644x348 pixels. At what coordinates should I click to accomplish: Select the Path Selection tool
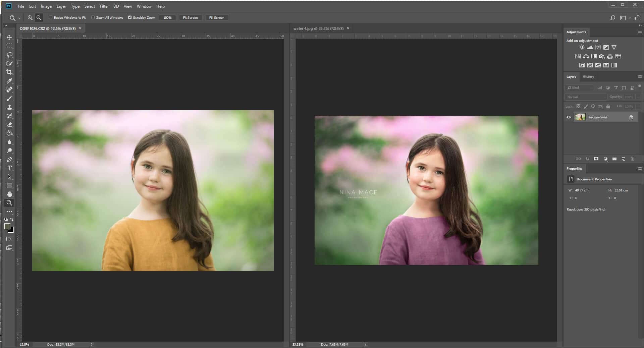[x=9, y=177]
